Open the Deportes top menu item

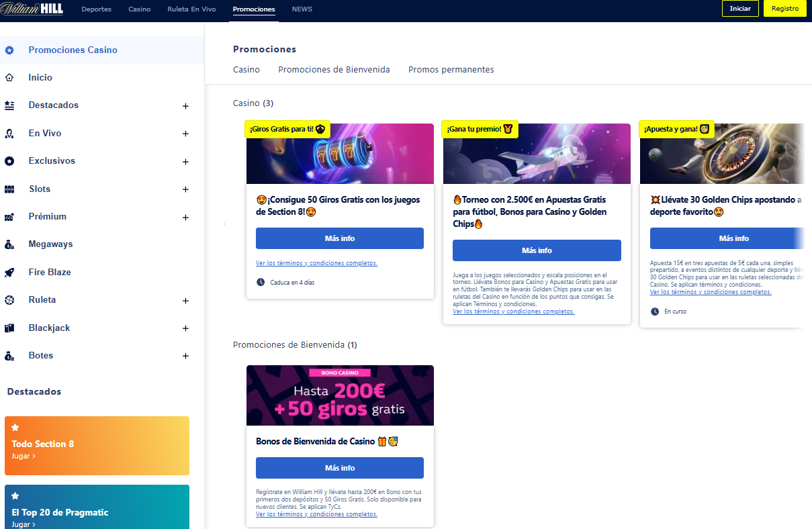(96, 9)
